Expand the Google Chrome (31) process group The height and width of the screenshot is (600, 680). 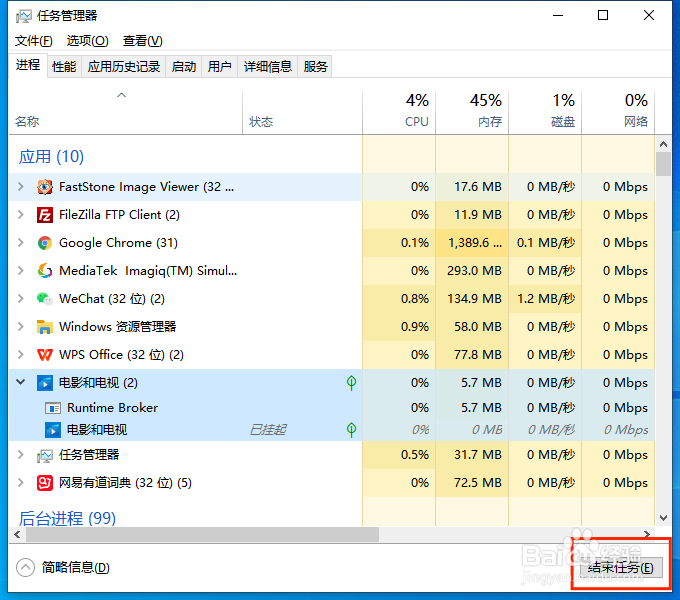pos(20,243)
